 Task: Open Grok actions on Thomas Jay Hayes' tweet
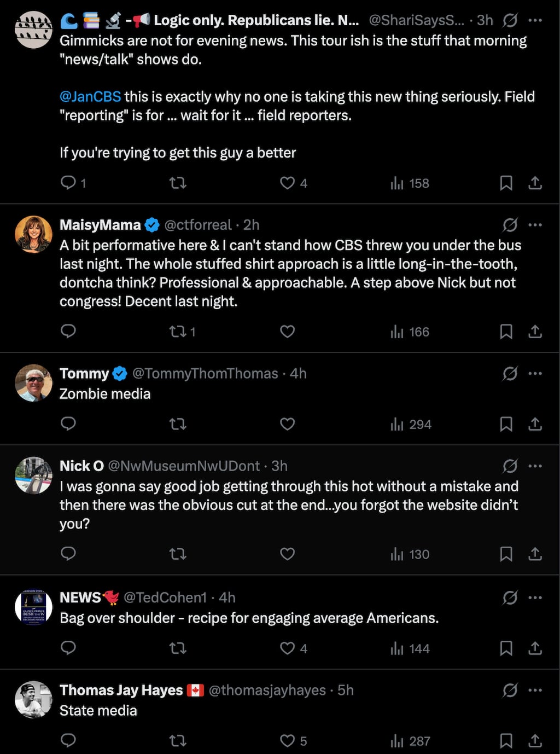point(509,690)
